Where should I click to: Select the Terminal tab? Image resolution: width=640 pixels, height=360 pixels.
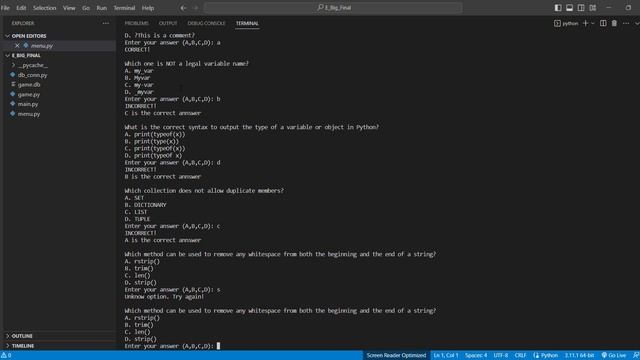[247, 23]
